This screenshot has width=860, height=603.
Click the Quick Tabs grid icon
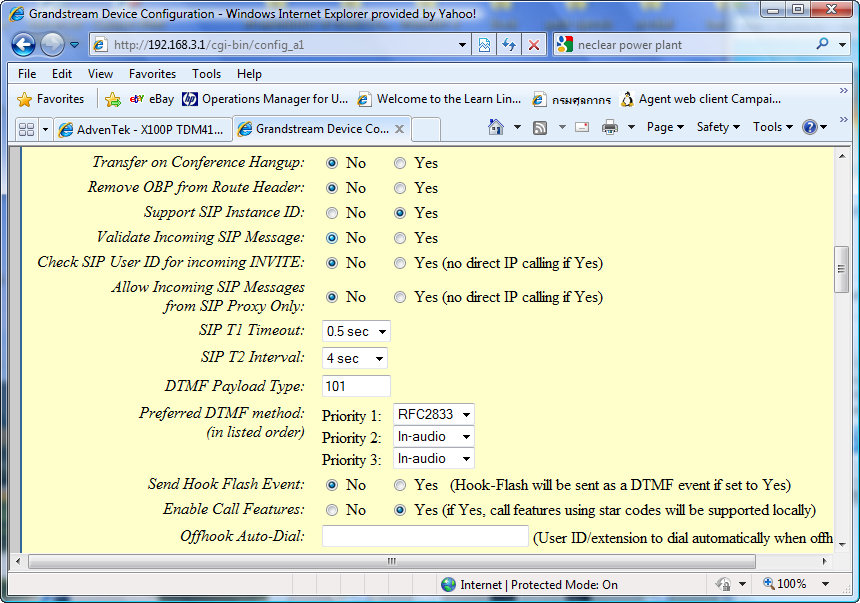[x=26, y=129]
